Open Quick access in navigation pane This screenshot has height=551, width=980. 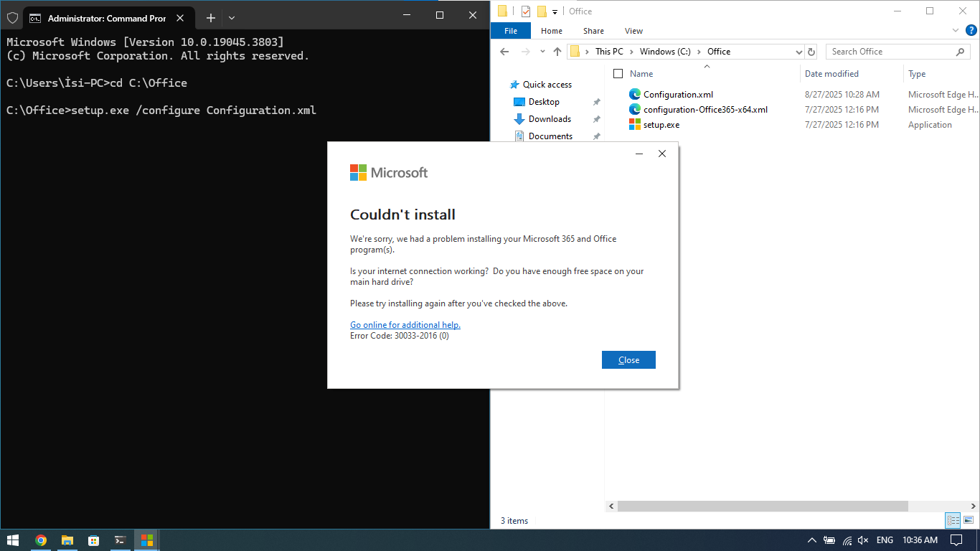(x=547, y=85)
